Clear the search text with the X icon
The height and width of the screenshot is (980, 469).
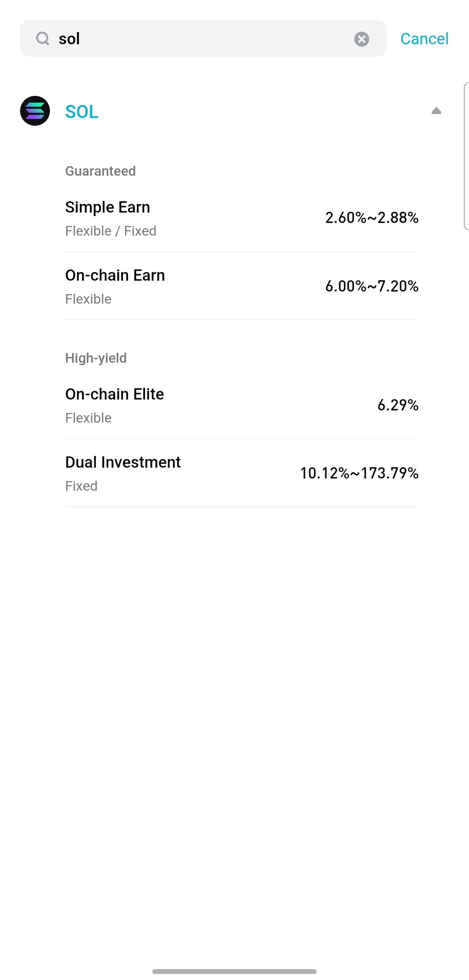tap(361, 39)
